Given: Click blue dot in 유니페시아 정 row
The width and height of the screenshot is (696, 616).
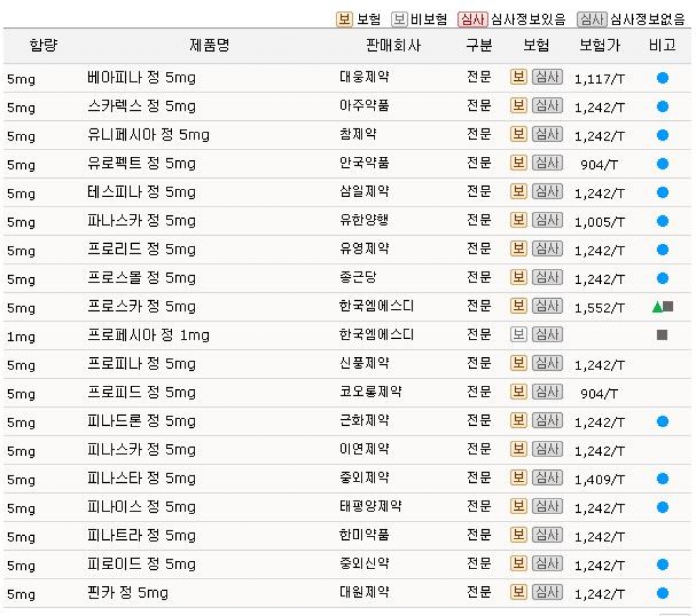Looking at the screenshot, I should [662, 135].
